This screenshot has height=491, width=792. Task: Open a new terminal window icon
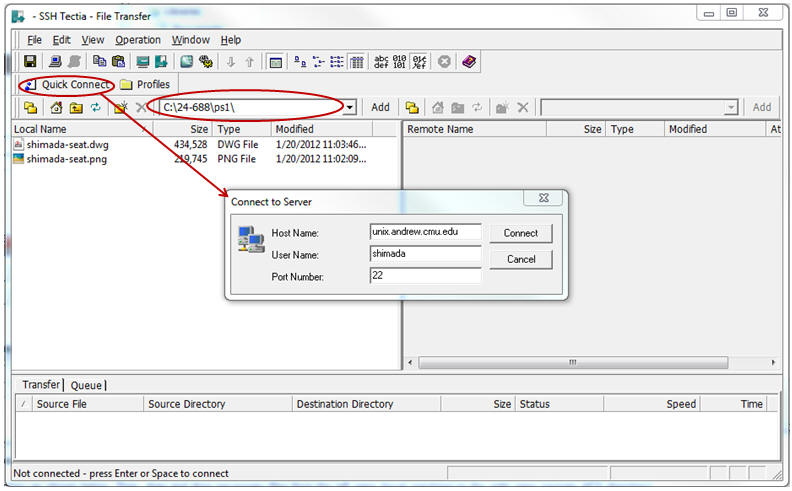tap(143, 62)
